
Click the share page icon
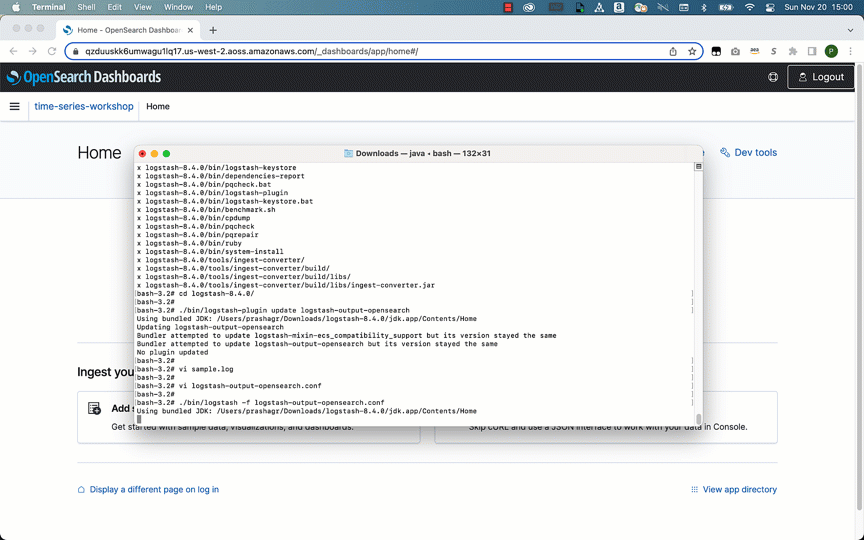click(673, 51)
